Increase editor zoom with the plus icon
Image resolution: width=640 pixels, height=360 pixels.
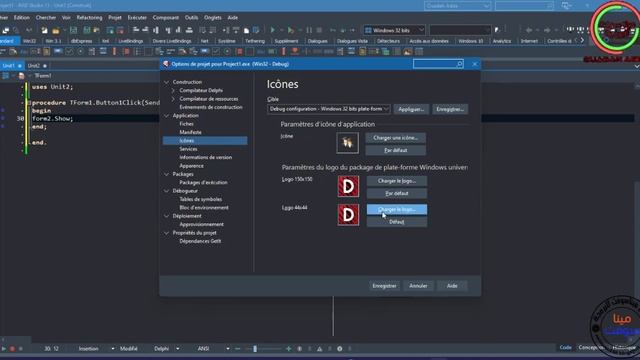coord(289,349)
